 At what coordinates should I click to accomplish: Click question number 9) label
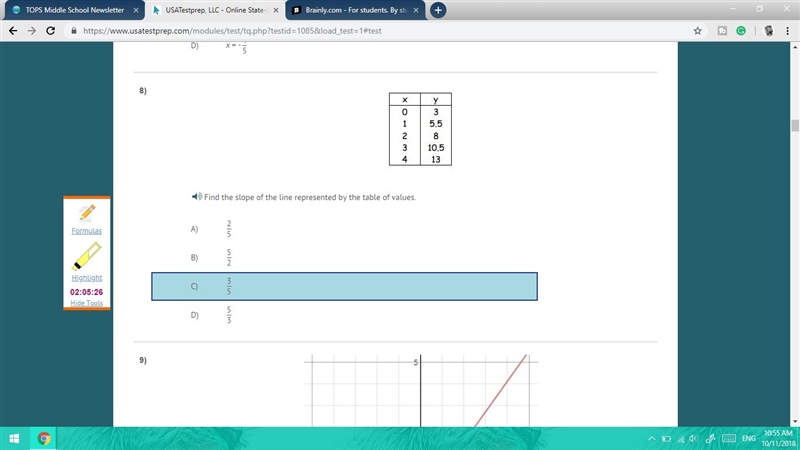(x=143, y=360)
